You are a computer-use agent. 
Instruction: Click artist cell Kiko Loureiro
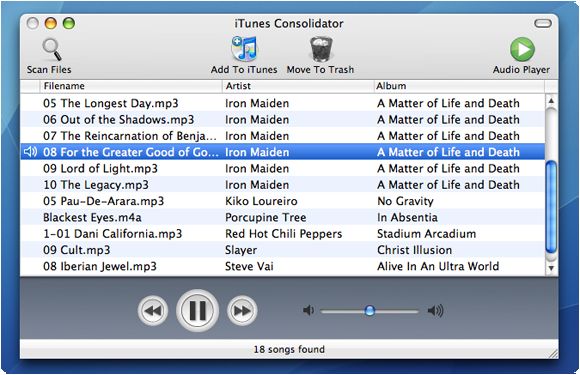tap(261, 201)
